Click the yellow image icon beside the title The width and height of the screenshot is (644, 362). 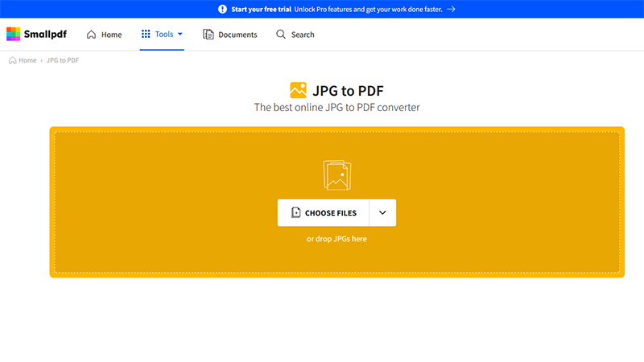(298, 90)
